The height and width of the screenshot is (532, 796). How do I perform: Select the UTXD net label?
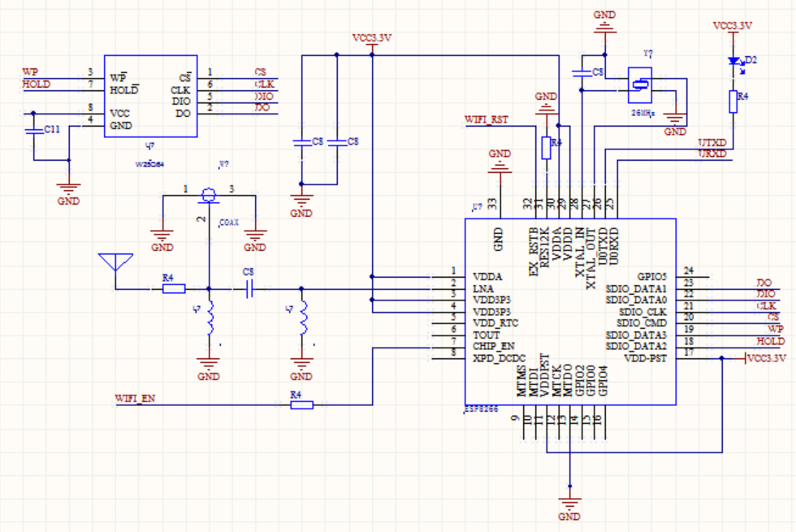click(x=713, y=144)
